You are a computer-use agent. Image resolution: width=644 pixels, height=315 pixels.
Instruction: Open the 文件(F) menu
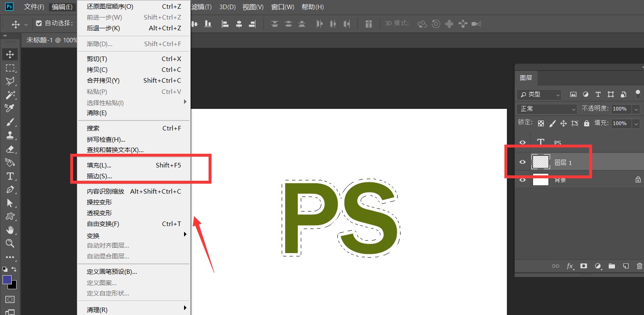34,7
